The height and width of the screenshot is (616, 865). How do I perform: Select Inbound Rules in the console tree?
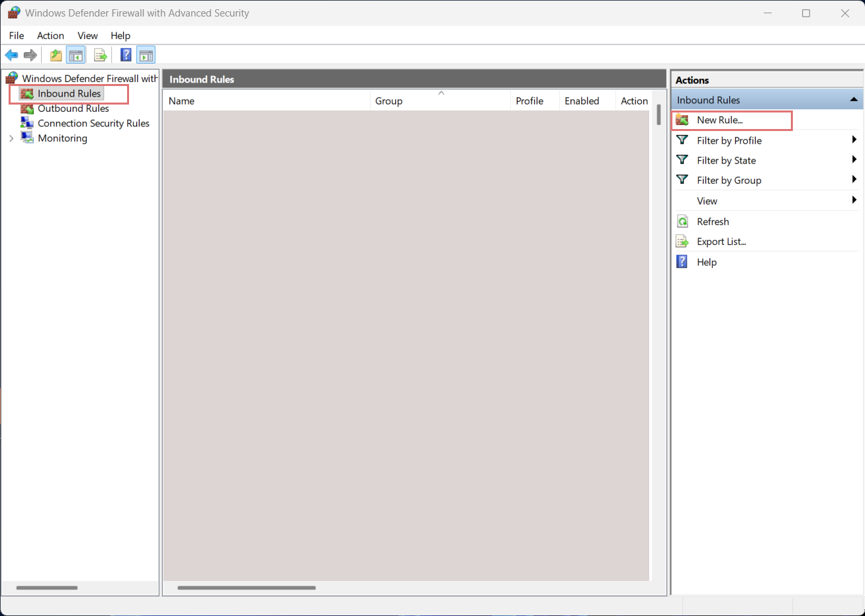click(x=69, y=94)
